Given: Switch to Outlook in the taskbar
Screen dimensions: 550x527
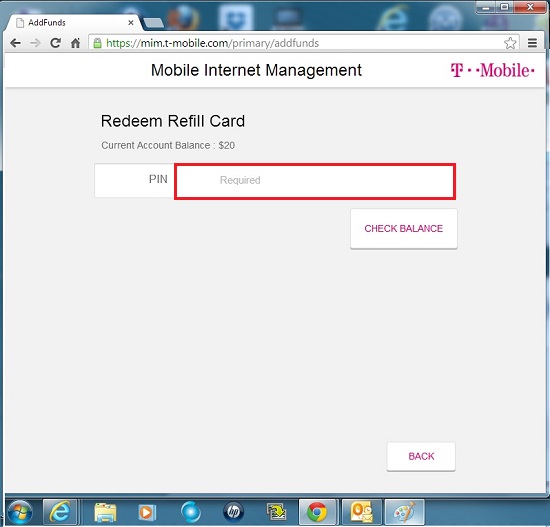Looking at the screenshot, I should [361, 512].
